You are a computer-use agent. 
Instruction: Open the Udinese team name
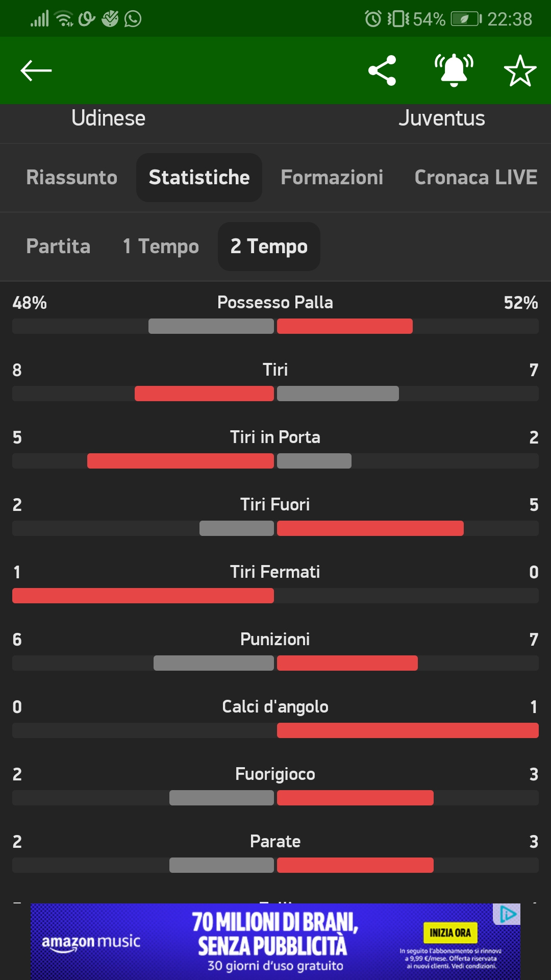click(x=108, y=118)
